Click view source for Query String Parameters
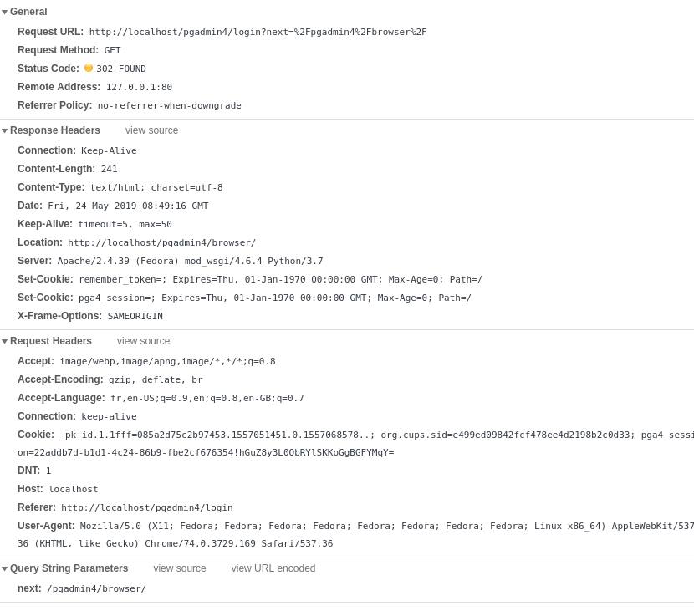The height and width of the screenshot is (616, 694). tap(179, 568)
